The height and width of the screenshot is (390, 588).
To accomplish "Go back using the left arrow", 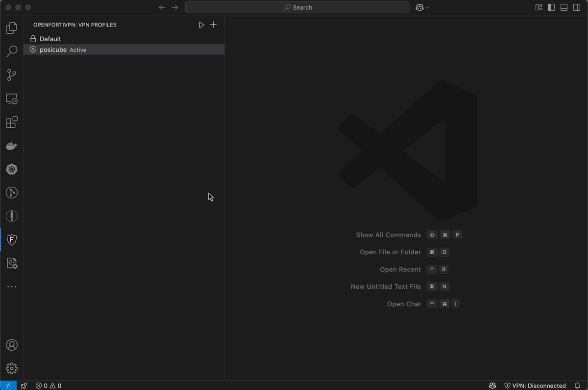I will (x=162, y=7).
